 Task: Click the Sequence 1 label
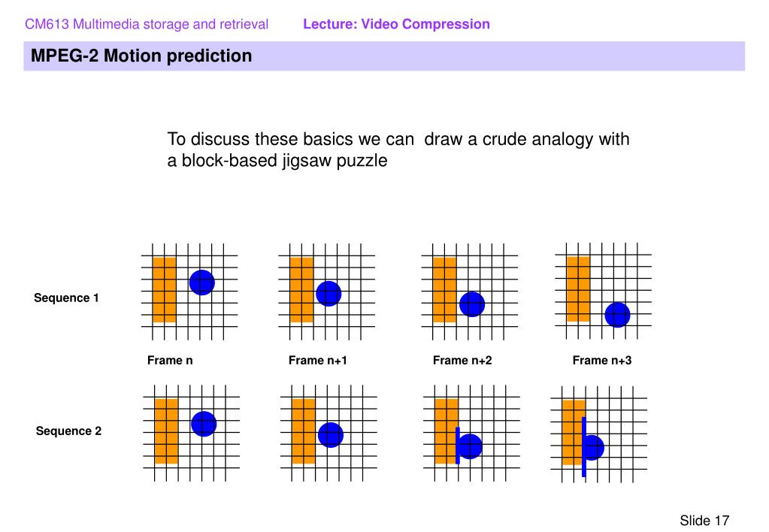click(x=66, y=298)
